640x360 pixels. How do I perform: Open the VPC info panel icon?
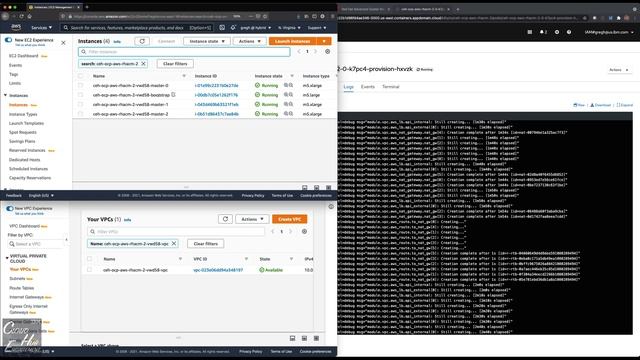pos(331,207)
